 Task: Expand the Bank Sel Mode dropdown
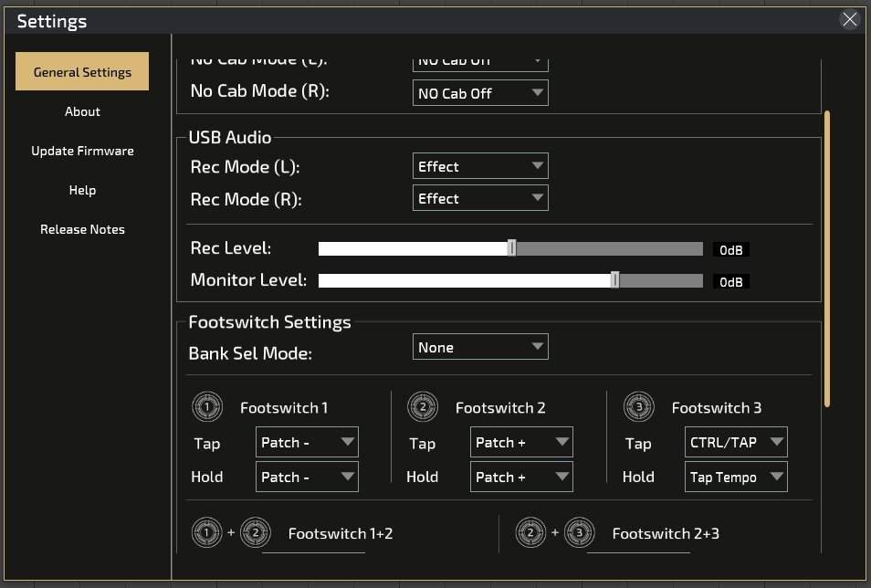point(480,347)
